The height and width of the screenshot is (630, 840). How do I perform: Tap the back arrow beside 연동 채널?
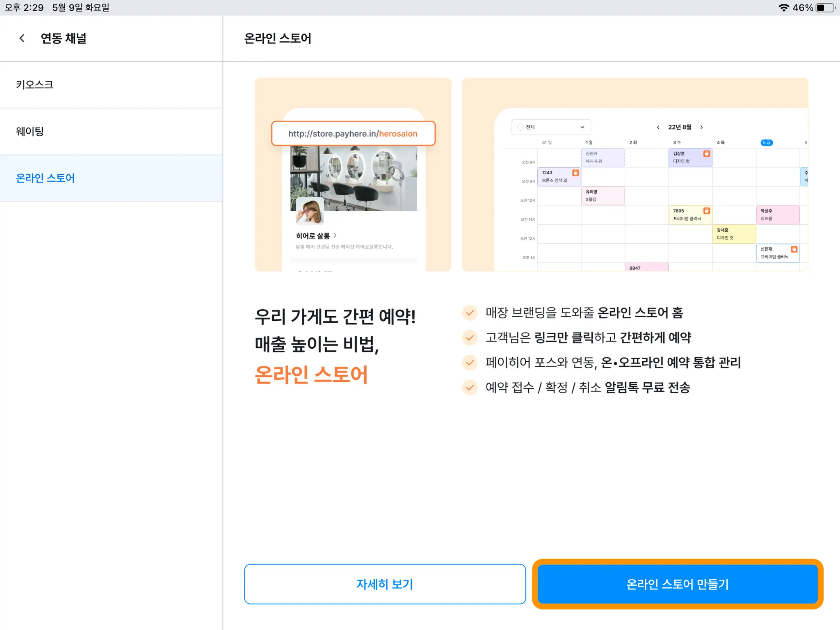pos(22,38)
